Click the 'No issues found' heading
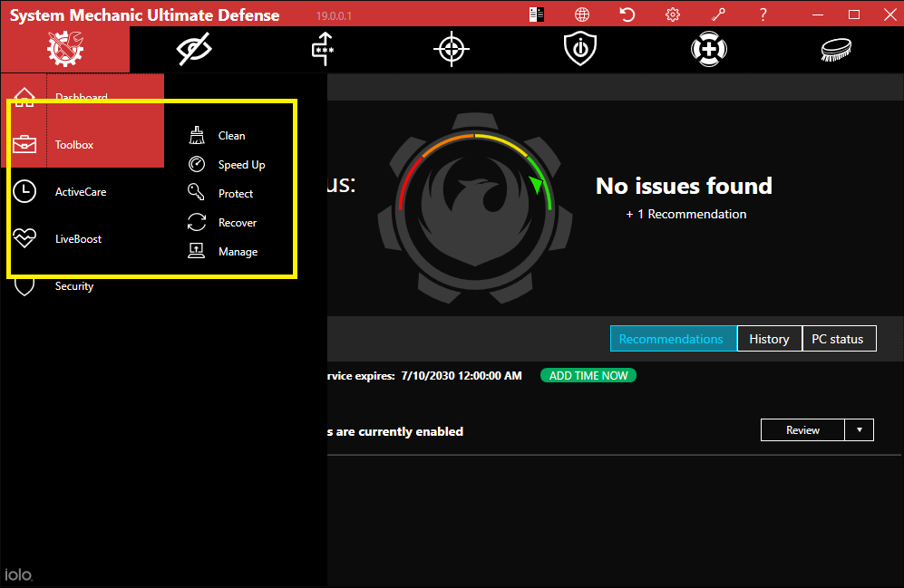Screen dimensions: 904x588 pos(684,186)
